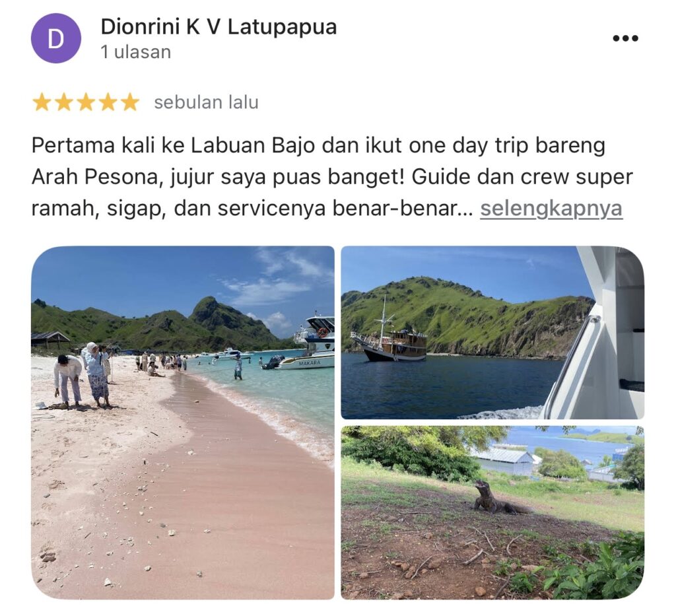The image size is (676, 616).
Task: Select the '1 ulasan' review count
Action: click(136, 52)
